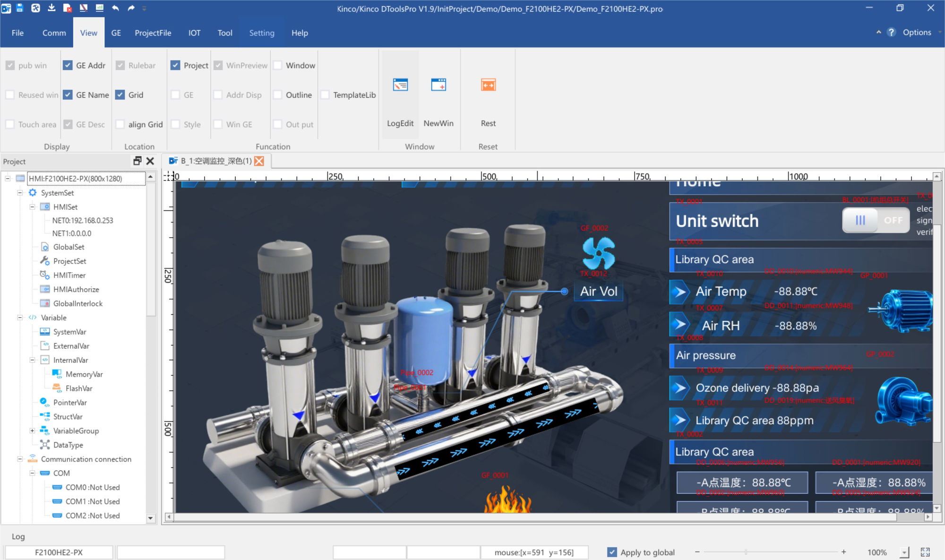Open the Options dropdown arrow
945x560 pixels.
tap(939, 32)
